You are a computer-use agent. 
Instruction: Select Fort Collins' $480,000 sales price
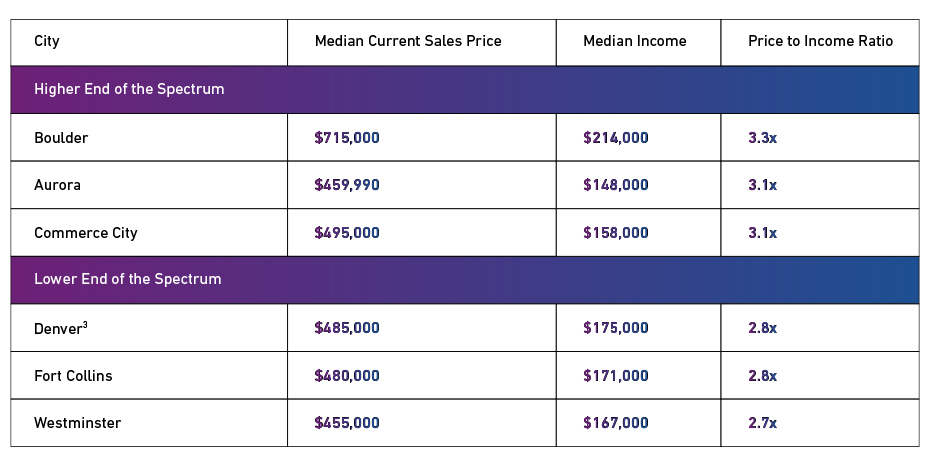(347, 376)
